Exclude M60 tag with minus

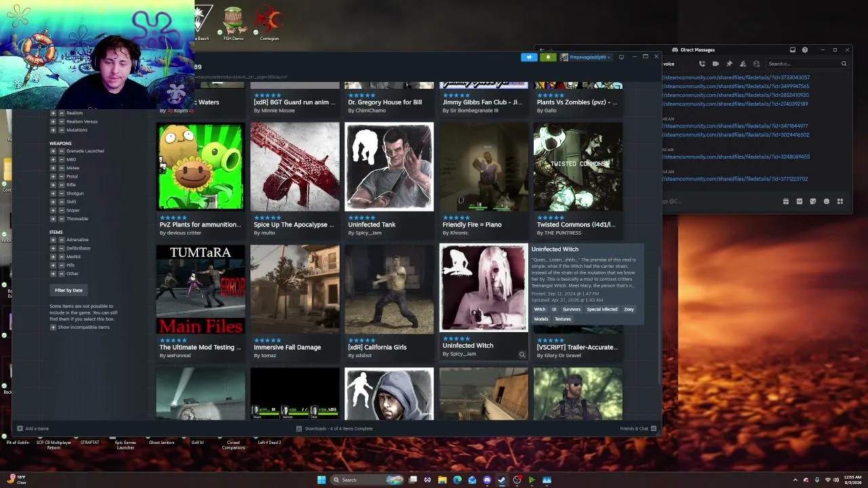pos(61,159)
